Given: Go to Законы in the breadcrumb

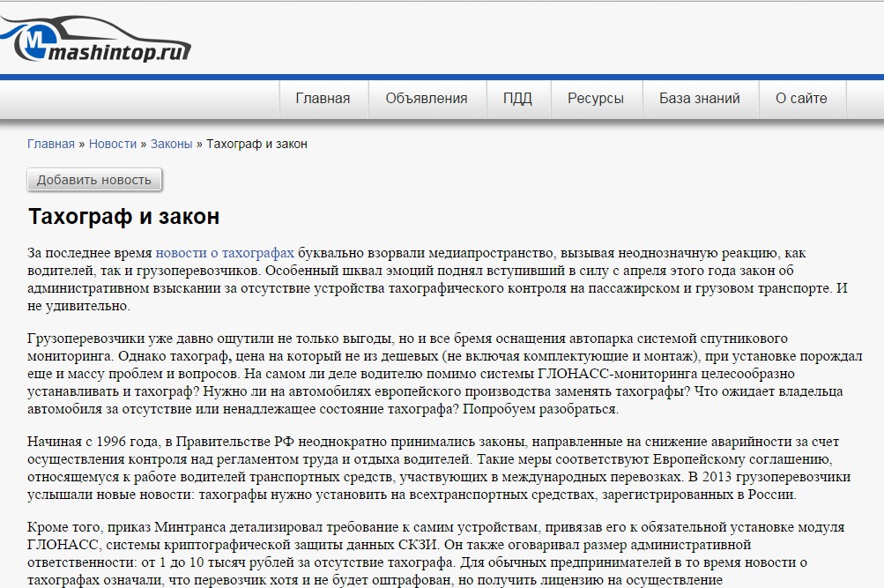Looking at the screenshot, I should click(171, 144).
